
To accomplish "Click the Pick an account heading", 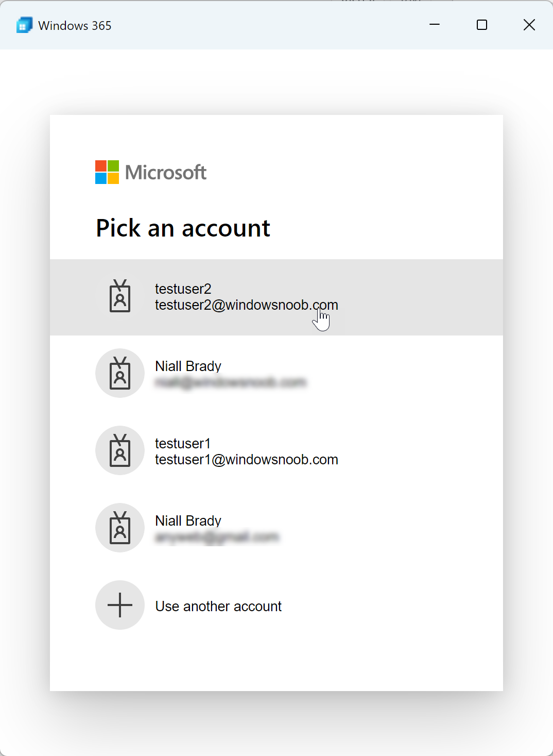I will tap(183, 228).
